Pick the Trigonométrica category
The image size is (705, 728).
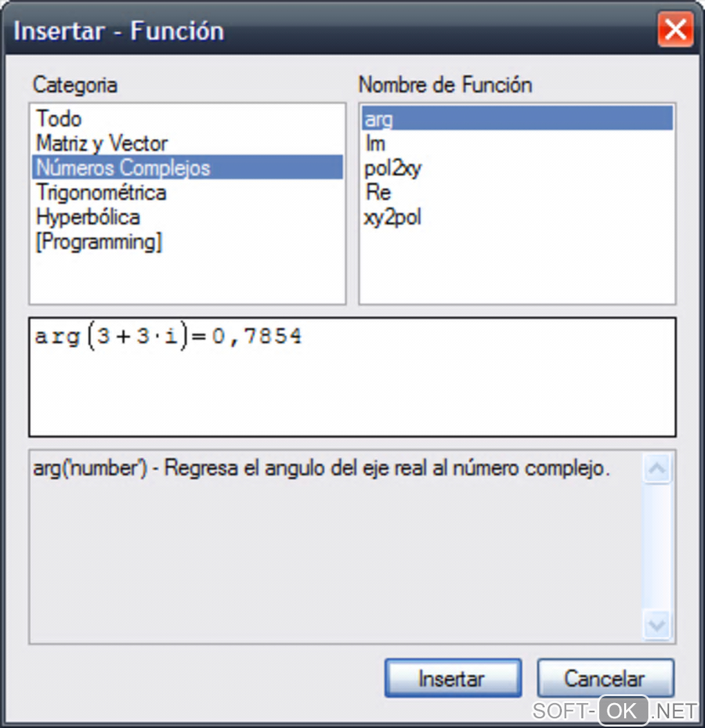point(101,192)
